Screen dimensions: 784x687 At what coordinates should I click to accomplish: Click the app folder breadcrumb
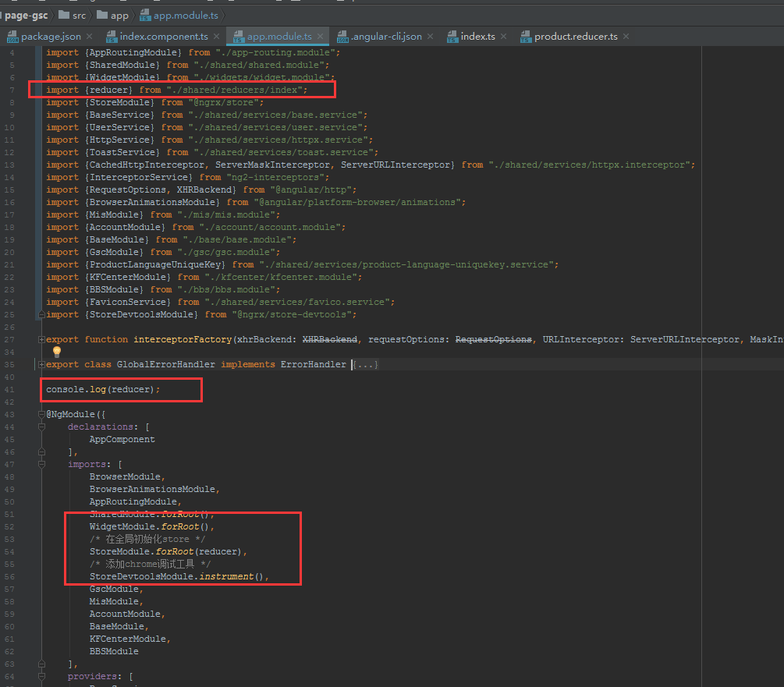tap(119, 16)
